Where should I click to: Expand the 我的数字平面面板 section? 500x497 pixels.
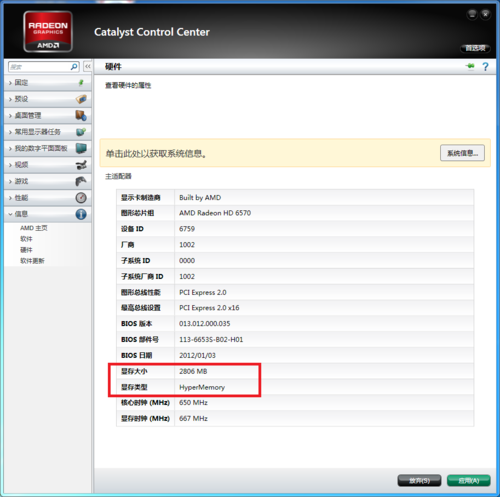point(48,148)
